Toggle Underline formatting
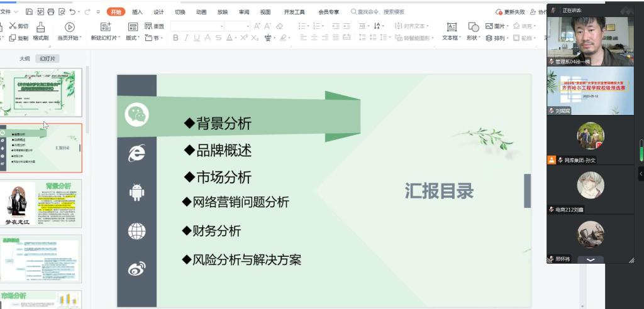The height and width of the screenshot is (309, 644). [x=197, y=38]
